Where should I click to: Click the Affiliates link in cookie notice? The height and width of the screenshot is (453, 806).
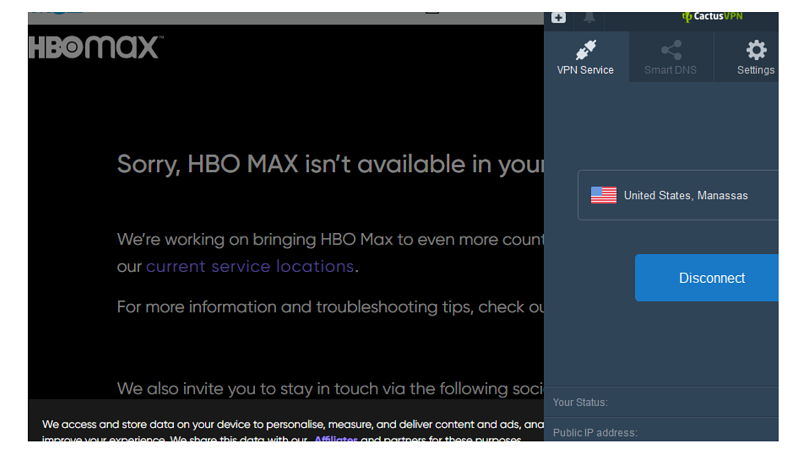pyautogui.click(x=336, y=439)
